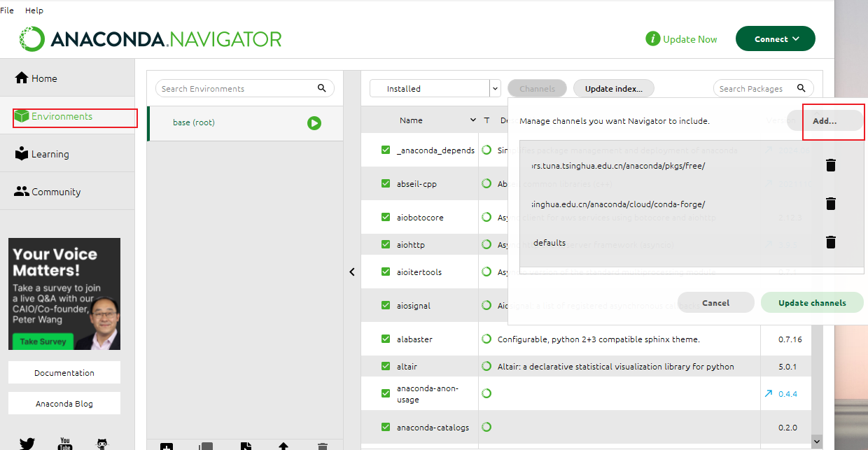Click search icon in Search Packages box

click(x=801, y=88)
